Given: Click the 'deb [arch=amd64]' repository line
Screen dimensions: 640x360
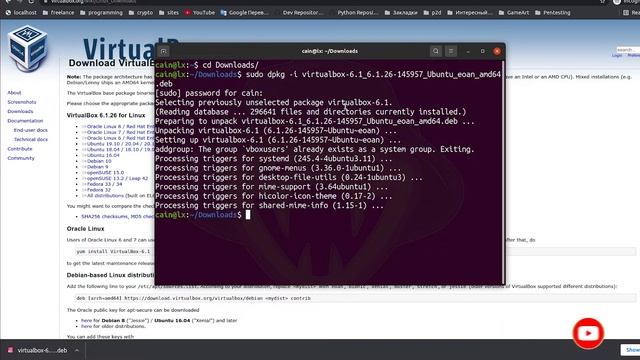Looking at the screenshot, I should [x=193, y=298].
